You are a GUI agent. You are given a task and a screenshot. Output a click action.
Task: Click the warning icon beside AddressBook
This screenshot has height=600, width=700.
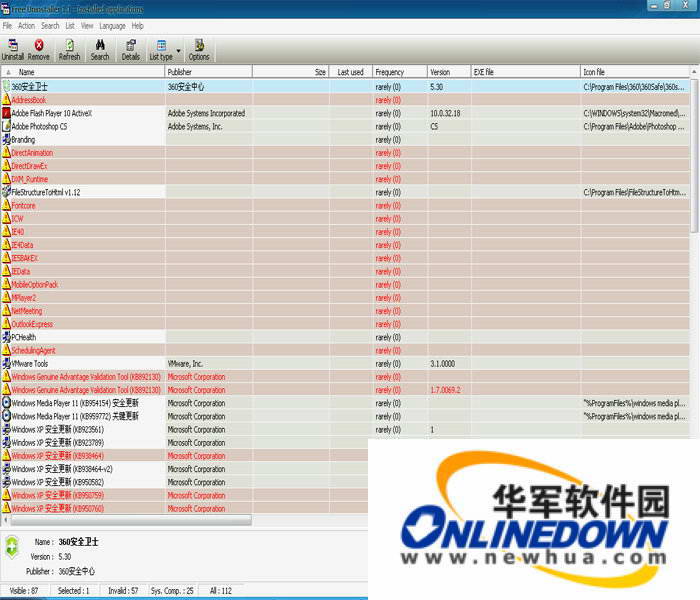(6, 100)
